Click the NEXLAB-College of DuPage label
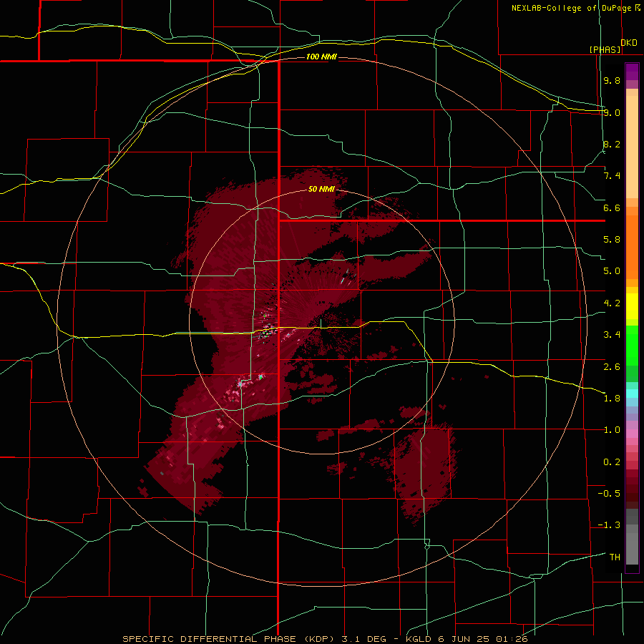644x644 pixels. click(572, 8)
